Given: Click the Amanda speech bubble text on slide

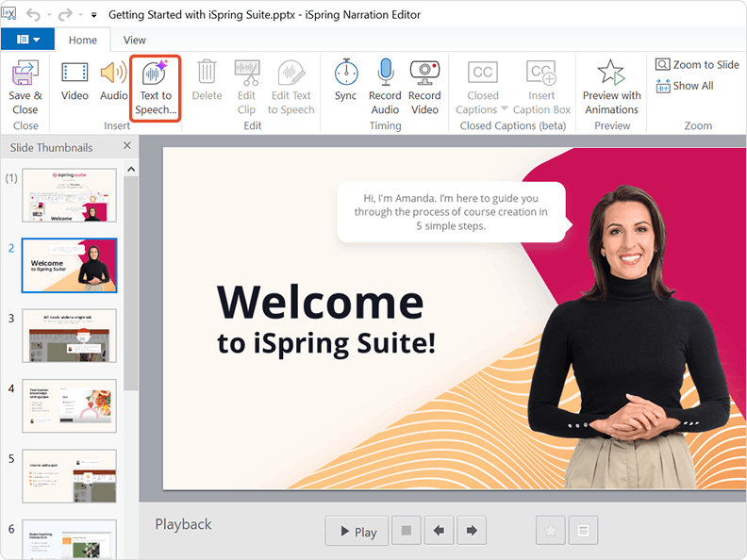Looking at the screenshot, I should pos(451,212).
